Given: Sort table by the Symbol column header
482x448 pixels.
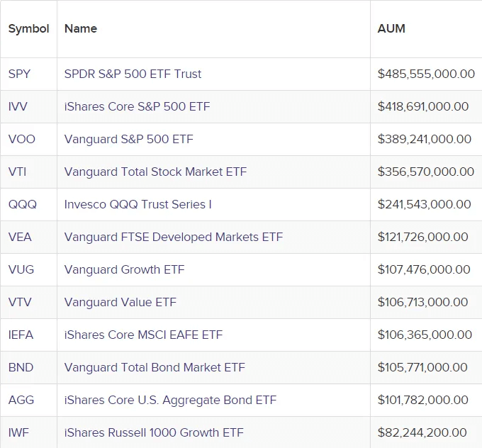Looking at the screenshot, I should [28, 29].
